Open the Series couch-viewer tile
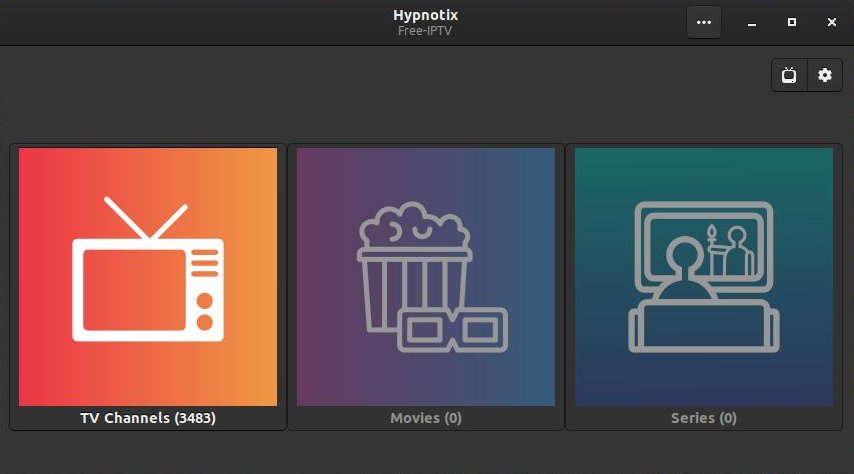Screen dimensions: 854x474 (x=704, y=277)
